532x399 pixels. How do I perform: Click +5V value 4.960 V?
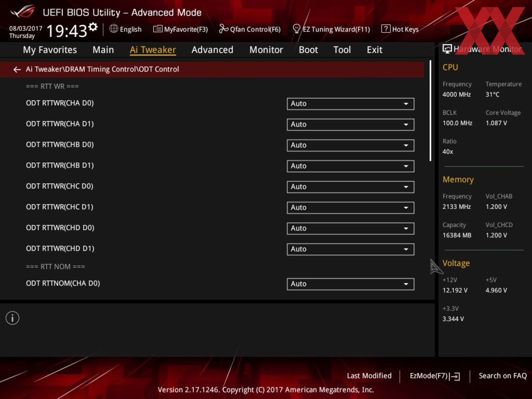click(496, 290)
